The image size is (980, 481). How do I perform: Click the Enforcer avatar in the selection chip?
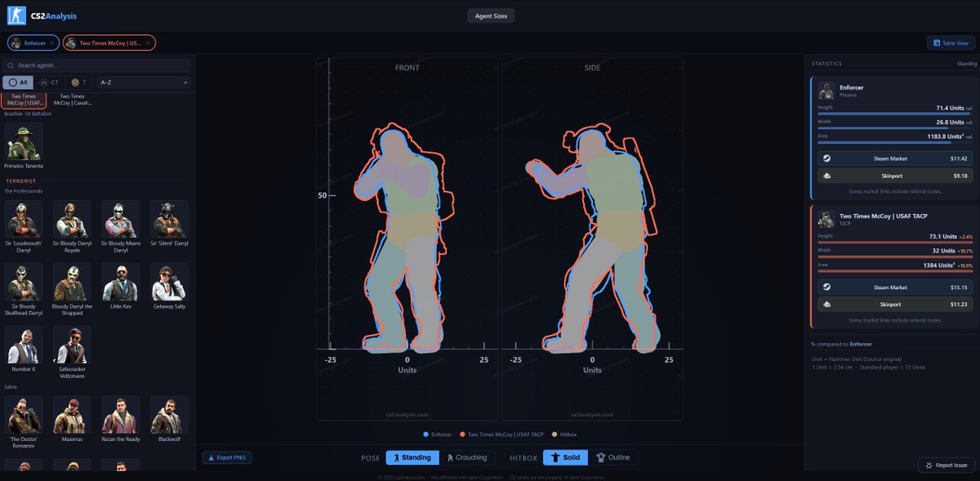click(x=17, y=43)
